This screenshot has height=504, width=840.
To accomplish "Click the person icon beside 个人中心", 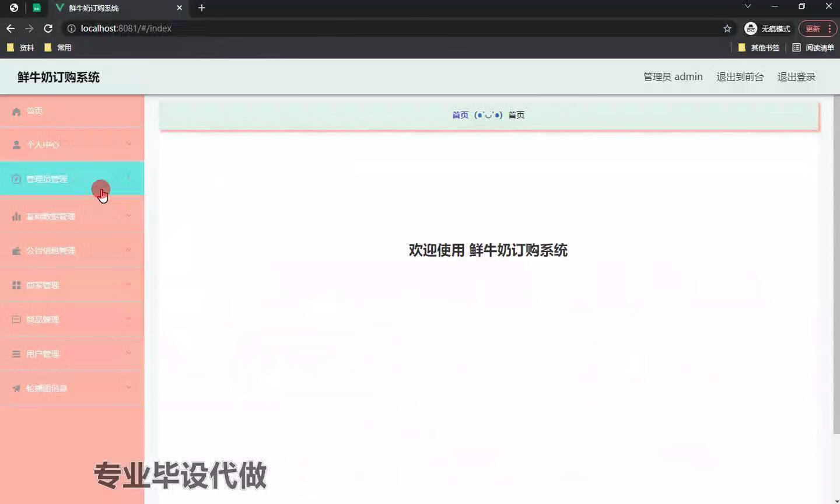I will 16,145.
